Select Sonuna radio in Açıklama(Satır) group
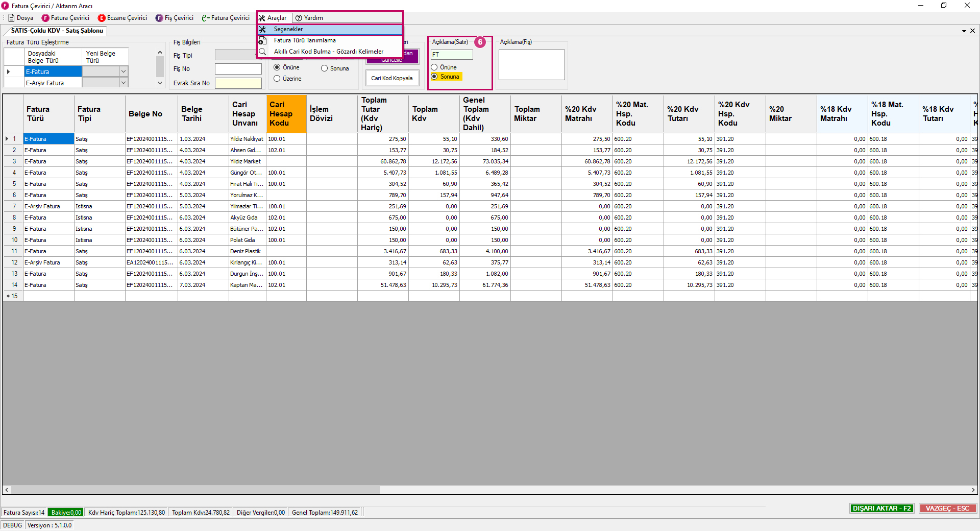 pos(434,77)
